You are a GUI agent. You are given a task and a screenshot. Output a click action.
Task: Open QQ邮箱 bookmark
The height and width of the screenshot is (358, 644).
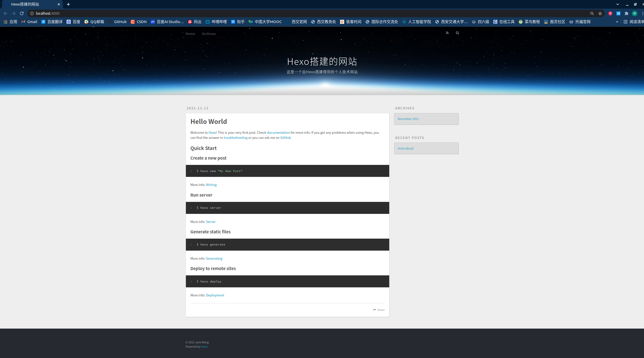pyautogui.click(x=94, y=22)
